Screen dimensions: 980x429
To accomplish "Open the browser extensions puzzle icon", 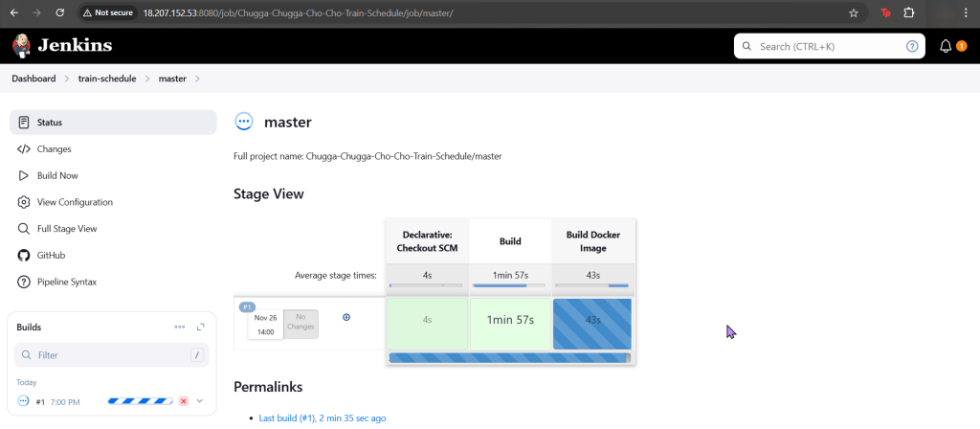I will point(909,13).
